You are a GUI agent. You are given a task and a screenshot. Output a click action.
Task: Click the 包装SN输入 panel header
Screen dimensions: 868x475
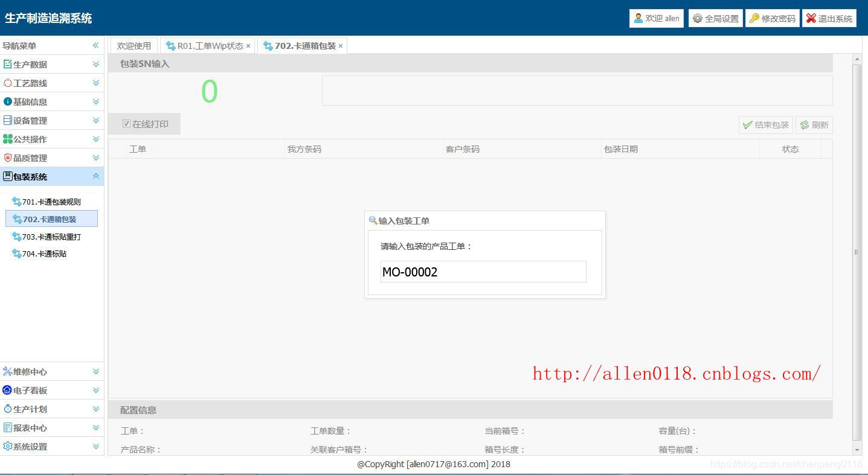click(471, 63)
